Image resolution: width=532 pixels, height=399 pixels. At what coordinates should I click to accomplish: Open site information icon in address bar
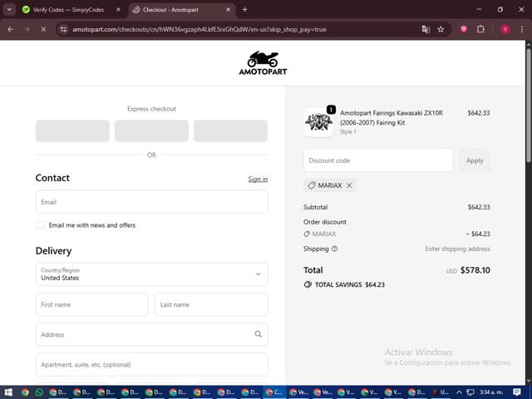click(63, 30)
